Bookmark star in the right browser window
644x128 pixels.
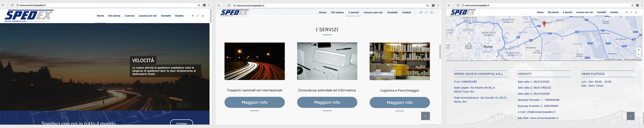[632, 5]
